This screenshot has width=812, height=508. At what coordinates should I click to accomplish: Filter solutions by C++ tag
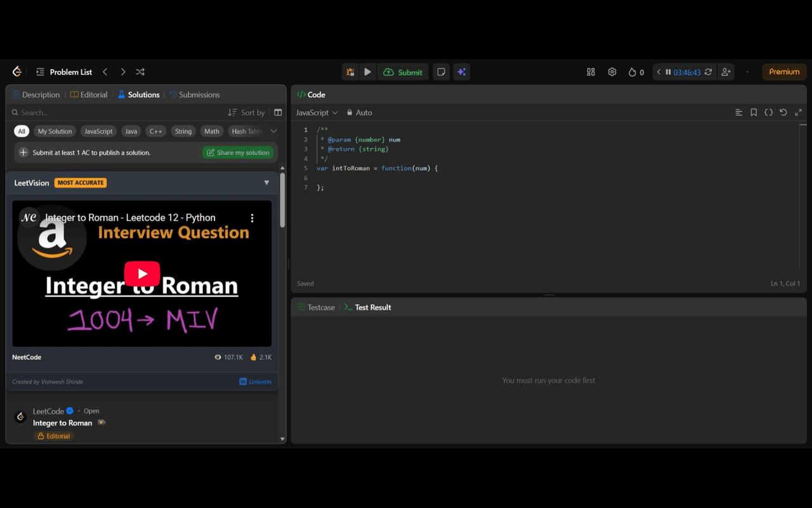(156, 131)
